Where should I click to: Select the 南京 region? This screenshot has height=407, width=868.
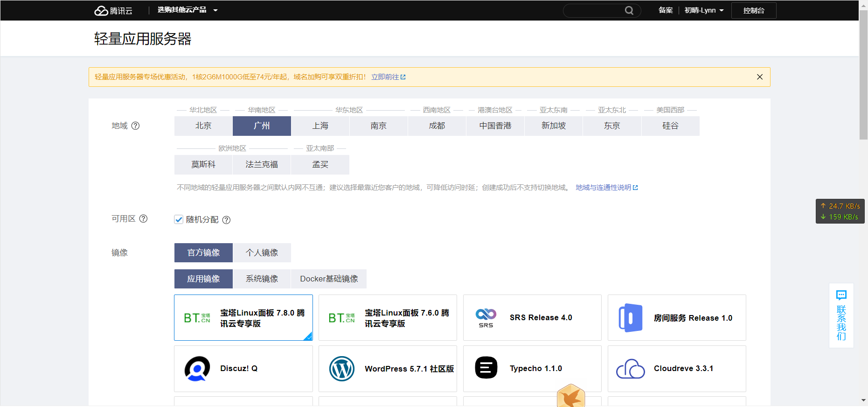[379, 126]
